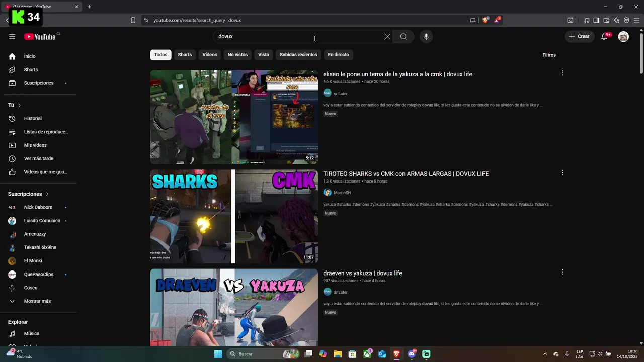Open Microsoft Store from the taskbar
644x362 pixels.
(x=353, y=354)
